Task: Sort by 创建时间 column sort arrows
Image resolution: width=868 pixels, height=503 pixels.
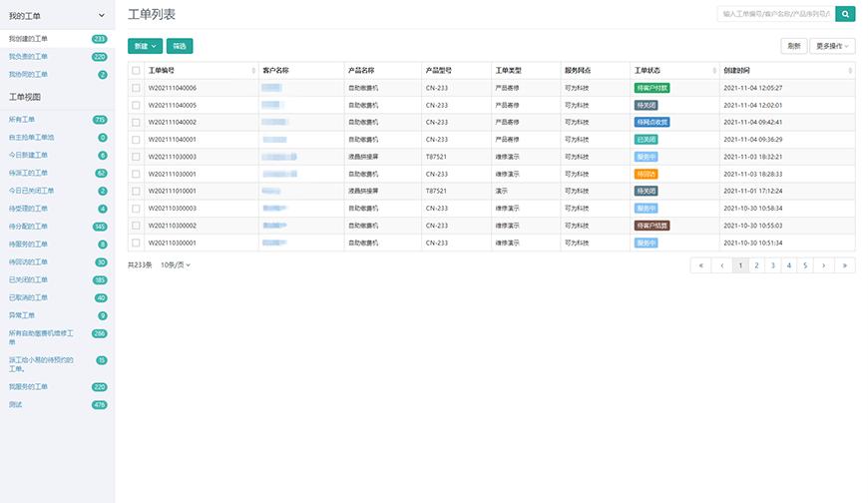Action: 850,70
